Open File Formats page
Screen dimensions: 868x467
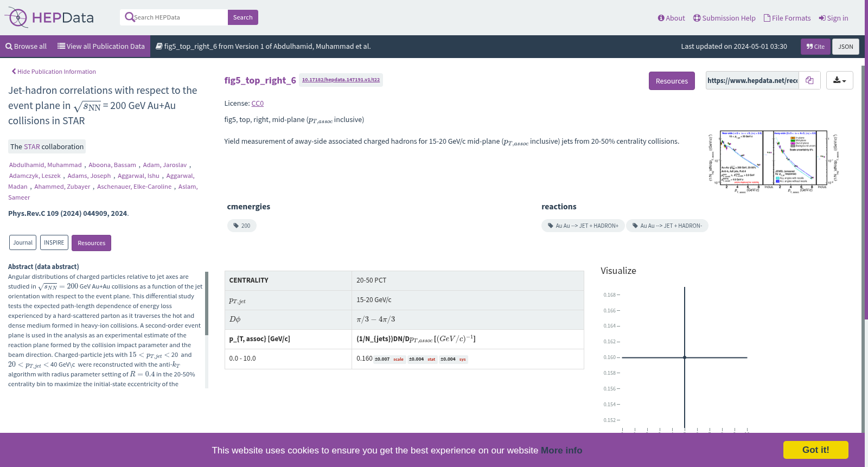[x=787, y=18]
